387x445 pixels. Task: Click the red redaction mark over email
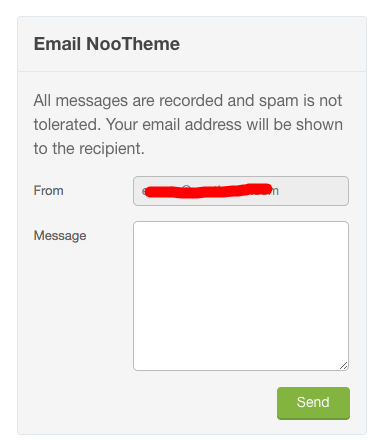tap(208, 190)
